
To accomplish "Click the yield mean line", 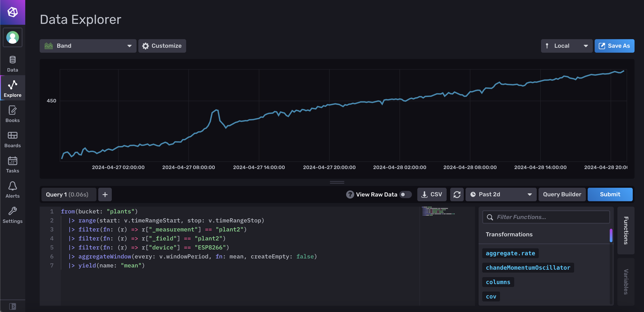I will pyautogui.click(x=107, y=265).
